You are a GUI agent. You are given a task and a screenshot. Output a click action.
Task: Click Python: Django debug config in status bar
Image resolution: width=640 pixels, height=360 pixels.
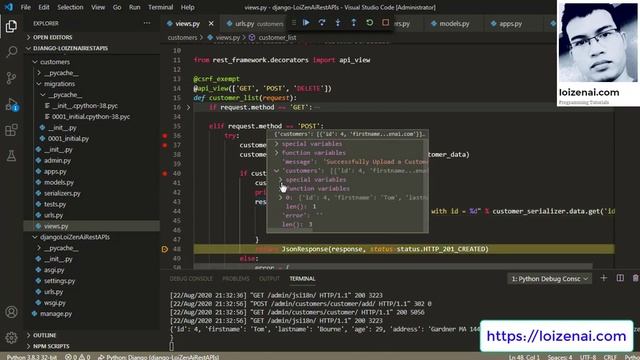click(x=159, y=357)
